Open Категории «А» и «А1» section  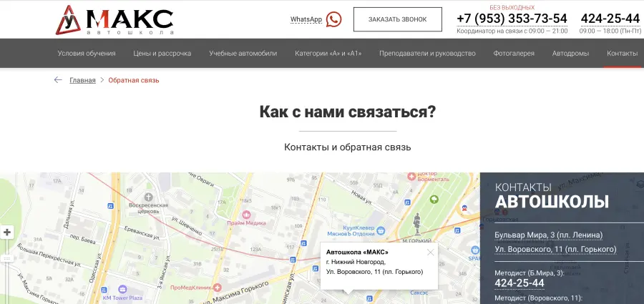point(328,54)
